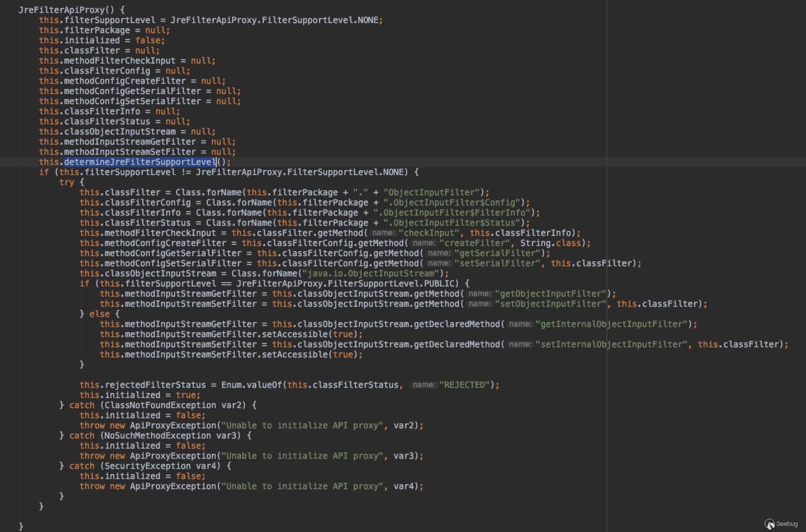Click the 'this.classFilterInfo = null;' line
This screenshot has width=806, height=532.
[x=109, y=112]
